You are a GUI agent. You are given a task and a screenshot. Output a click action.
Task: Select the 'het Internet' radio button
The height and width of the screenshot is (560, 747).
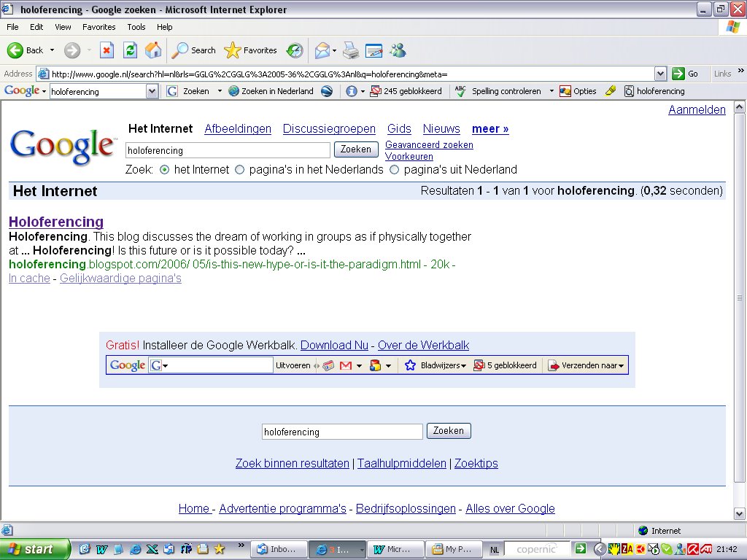164,169
